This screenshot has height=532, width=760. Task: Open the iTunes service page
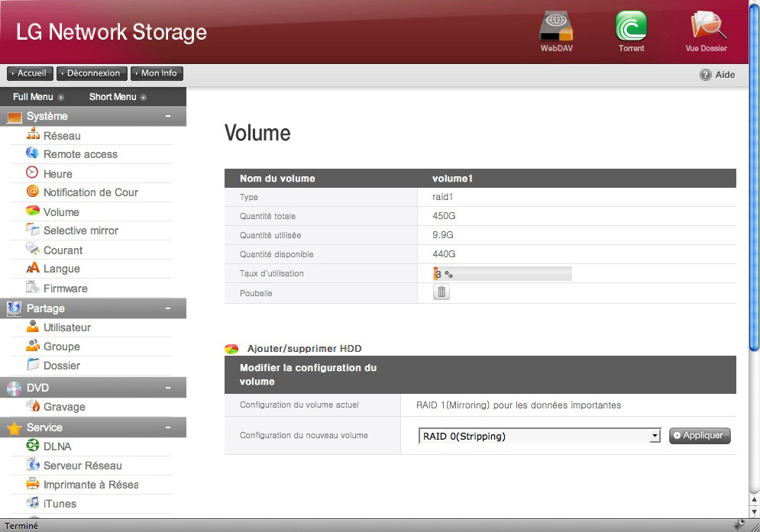coord(60,504)
